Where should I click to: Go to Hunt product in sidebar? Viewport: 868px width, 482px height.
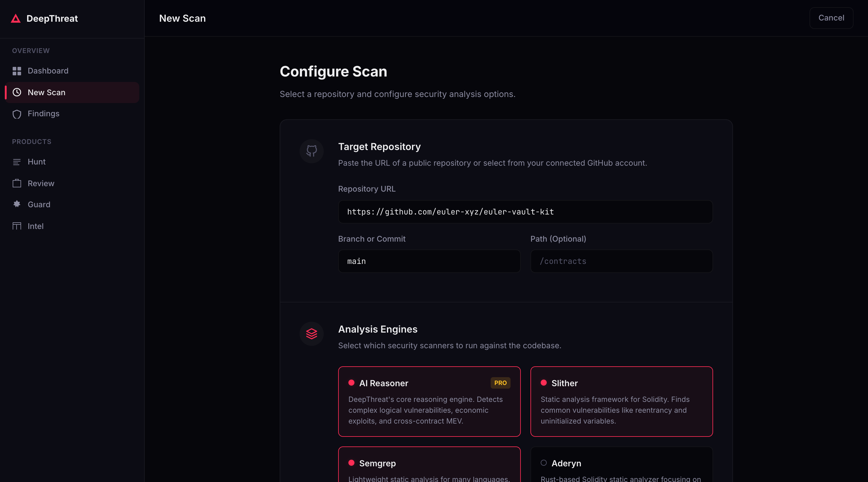36,162
